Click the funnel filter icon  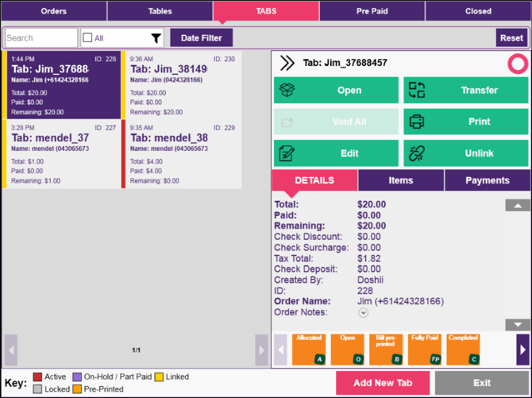click(x=156, y=38)
